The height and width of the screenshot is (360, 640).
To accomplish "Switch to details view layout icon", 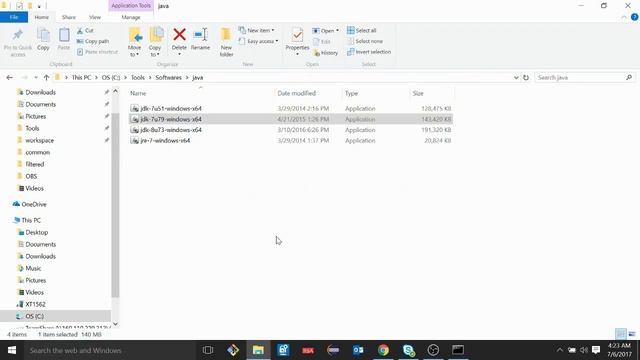I will click(620, 334).
